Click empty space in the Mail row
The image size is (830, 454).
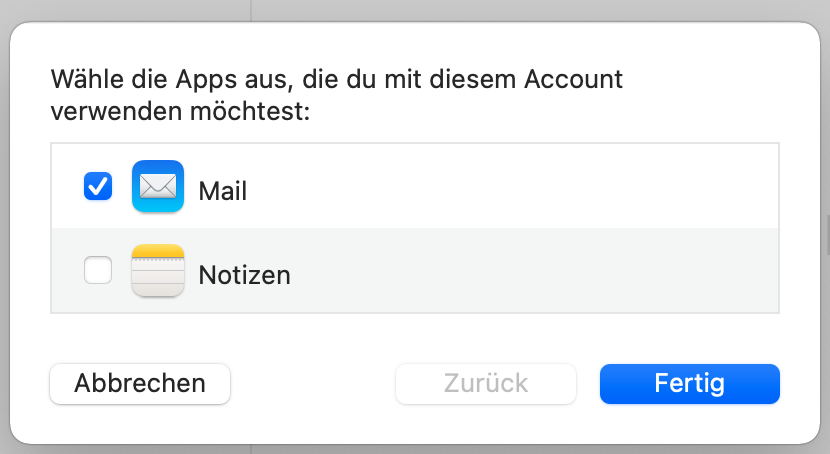coord(520,186)
